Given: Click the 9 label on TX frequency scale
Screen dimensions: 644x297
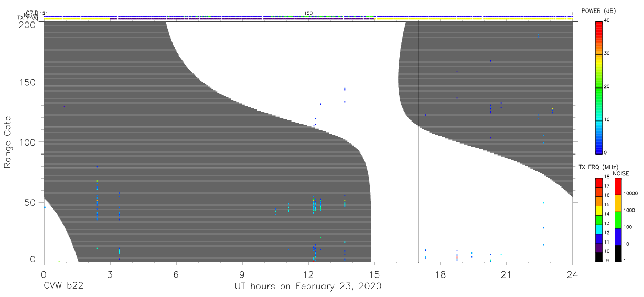Looking at the screenshot, I should click(x=607, y=260).
